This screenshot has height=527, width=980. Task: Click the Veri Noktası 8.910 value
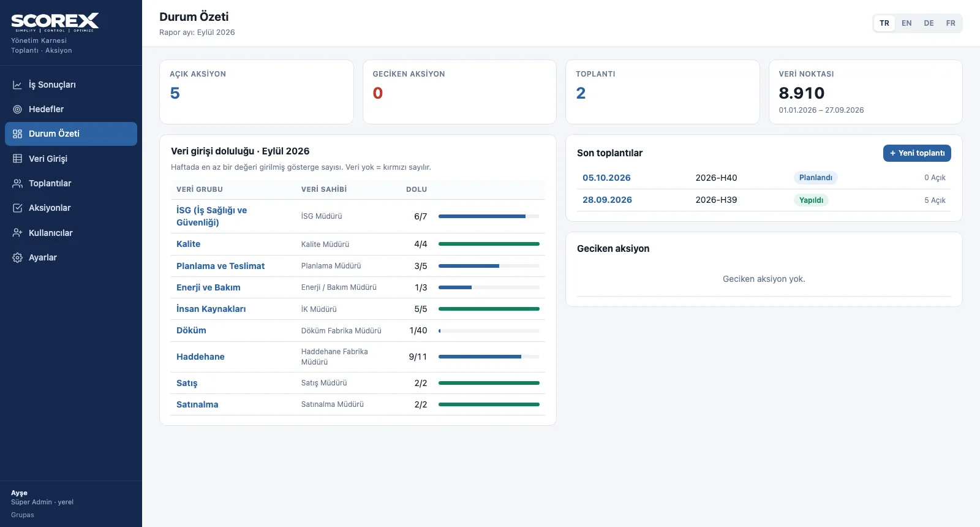[x=802, y=93]
